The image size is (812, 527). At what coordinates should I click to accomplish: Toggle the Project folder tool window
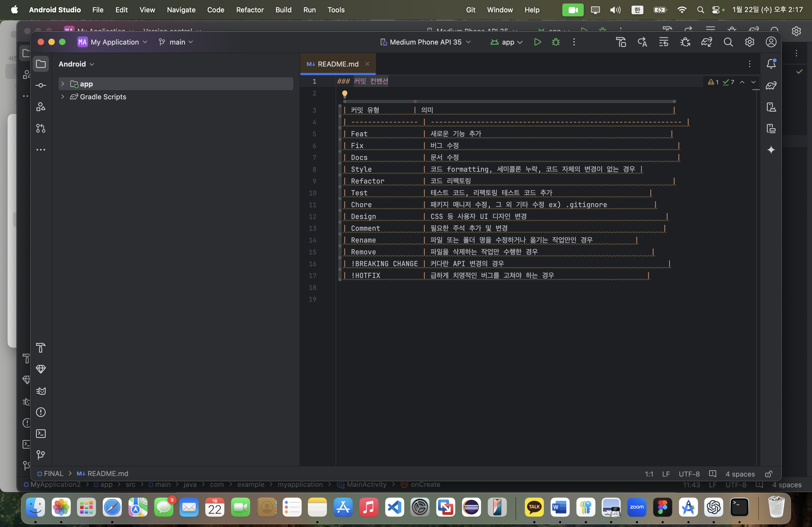point(41,64)
